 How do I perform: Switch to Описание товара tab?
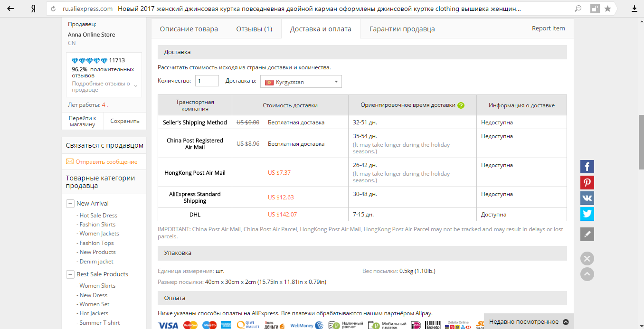[189, 29]
